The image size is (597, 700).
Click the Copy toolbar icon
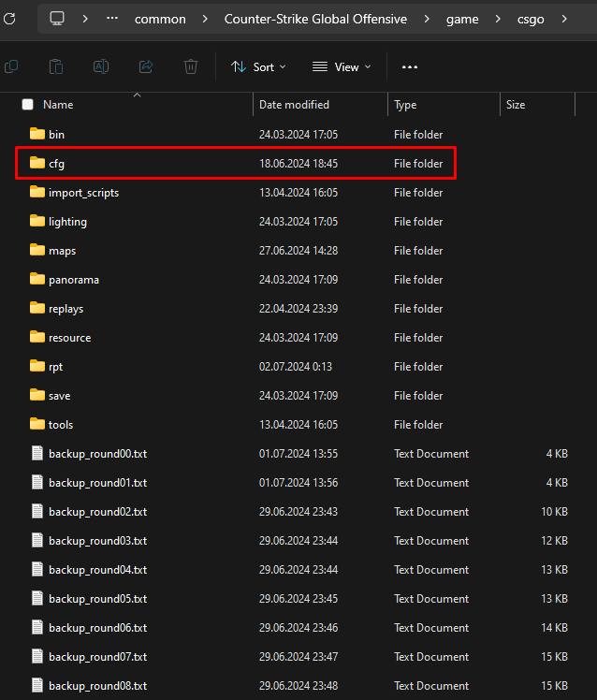tap(11, 67)
